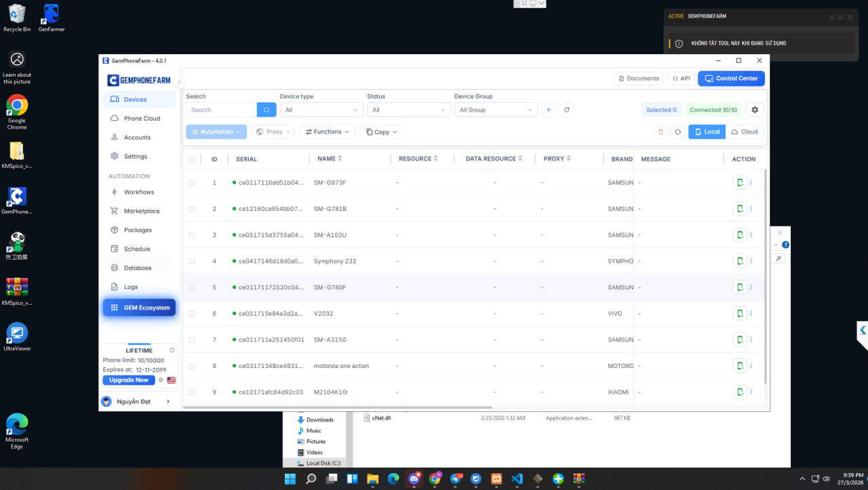Click into the device Search field
This screenshot has width=868, height=490.
click(221, 110)
